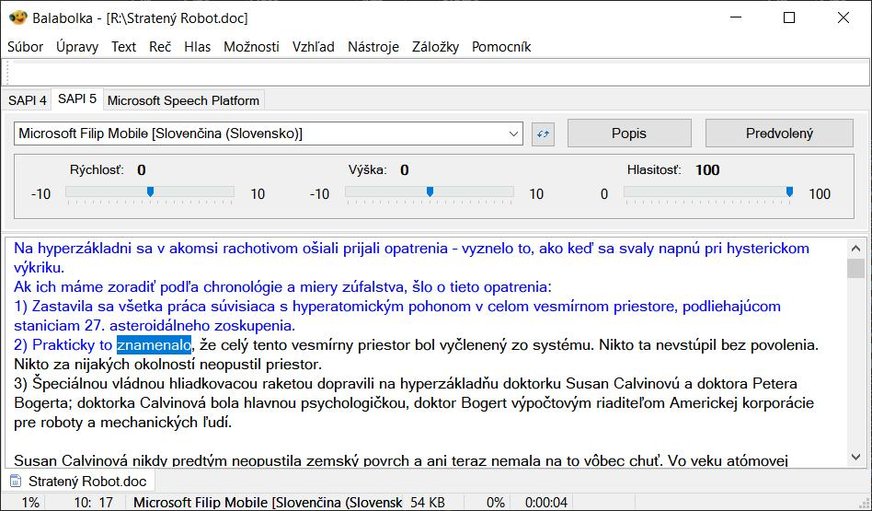The width and height of the screenshot is (872, 511).
Task: Click the Výška pitch slider handle
Action: click(x=430, y=192)
